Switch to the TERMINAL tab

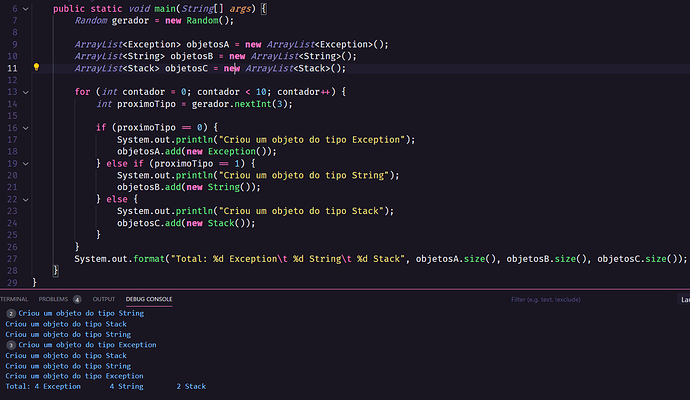click(14, 299)
